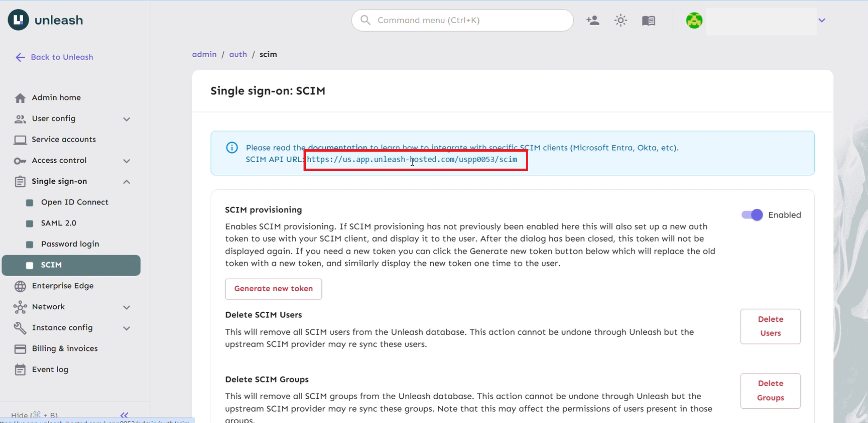Click the scim breadcrumb text
The height and width of the screenshot is (423, 868).
pos(268,54)
